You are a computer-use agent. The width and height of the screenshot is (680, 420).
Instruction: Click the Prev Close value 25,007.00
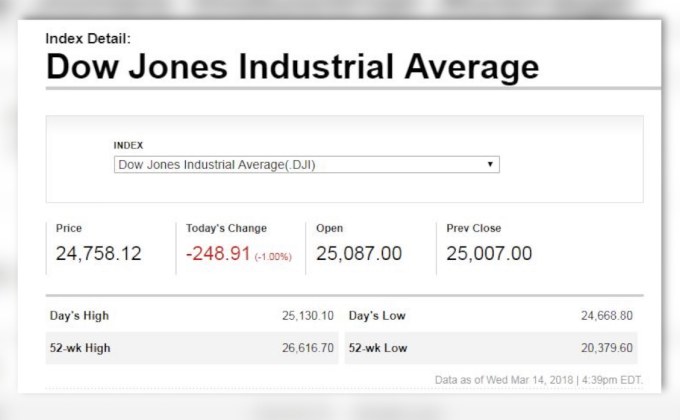tap(489, 255)
